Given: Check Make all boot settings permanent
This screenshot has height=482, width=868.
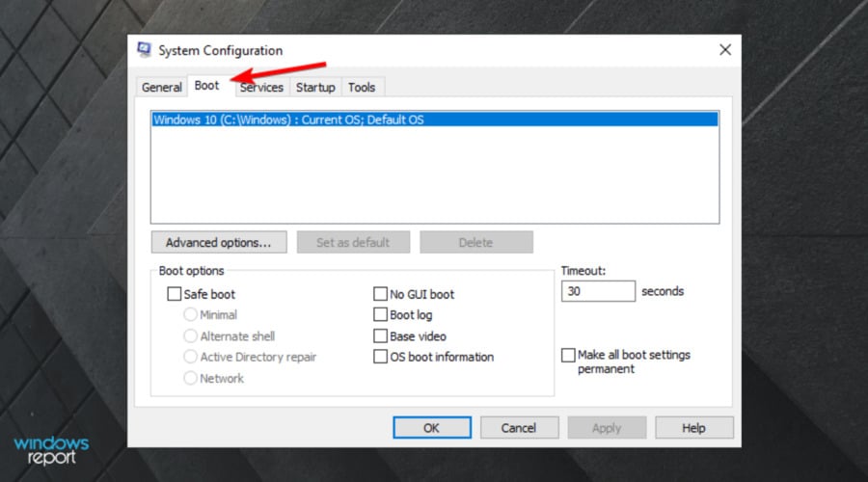Looking at the screenshot, I should pos(568,355).
